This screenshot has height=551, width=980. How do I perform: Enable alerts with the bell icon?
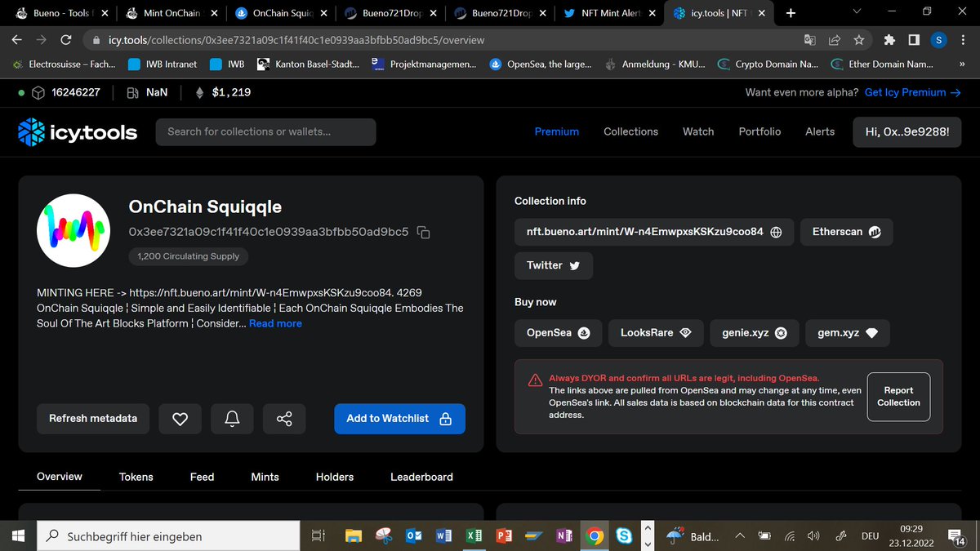pos(232,419)
